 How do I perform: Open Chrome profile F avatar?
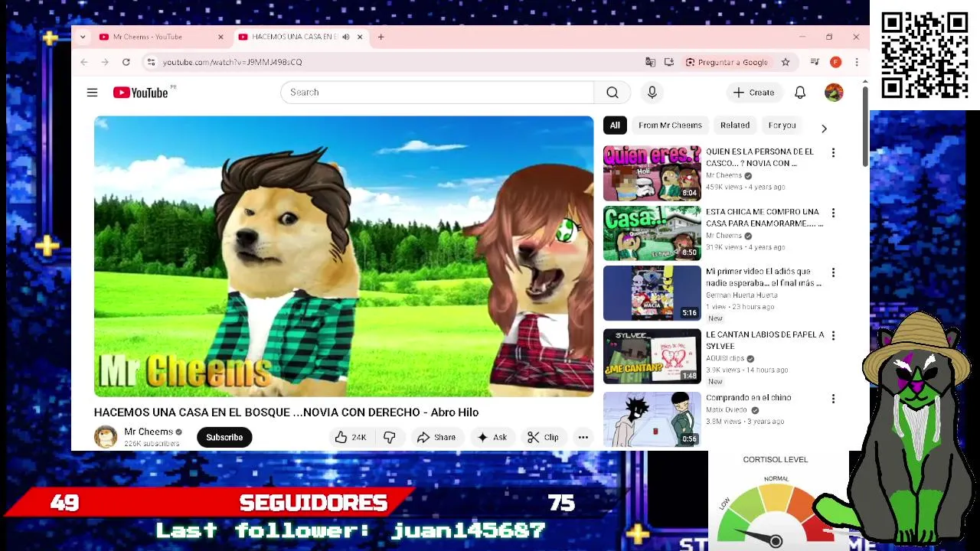(x=835, y=62)
